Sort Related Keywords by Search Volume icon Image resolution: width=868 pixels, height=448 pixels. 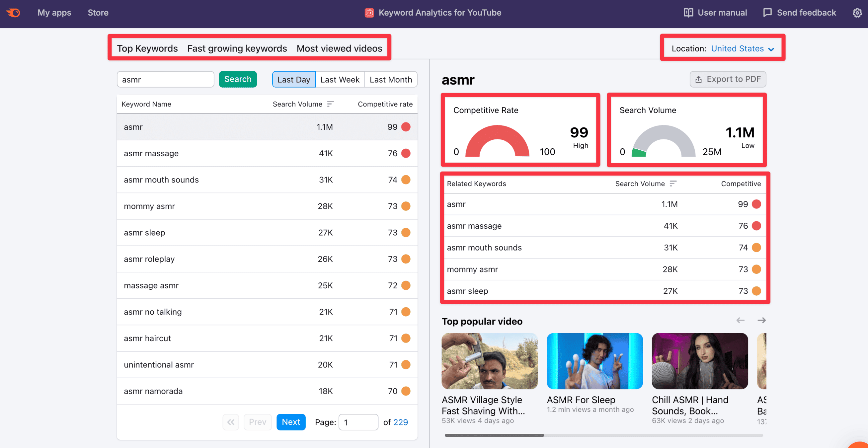pos(673,184)
